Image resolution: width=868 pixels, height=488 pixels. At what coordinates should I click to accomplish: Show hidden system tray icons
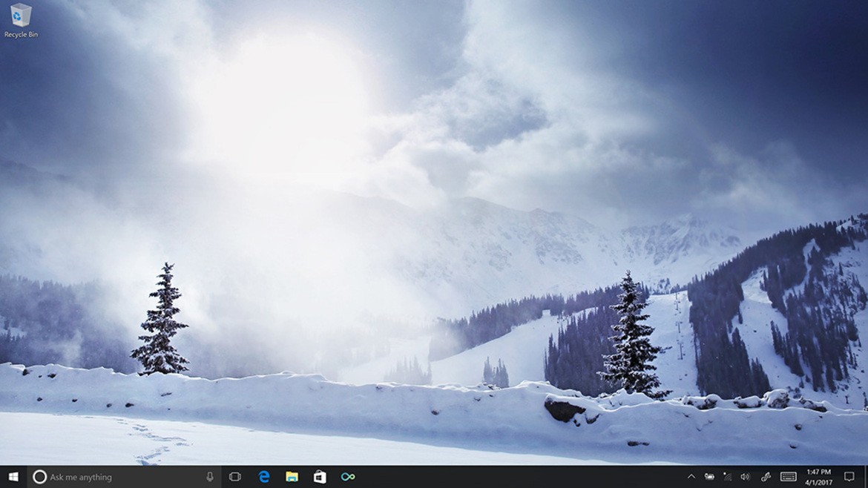(x=691, y=476)
